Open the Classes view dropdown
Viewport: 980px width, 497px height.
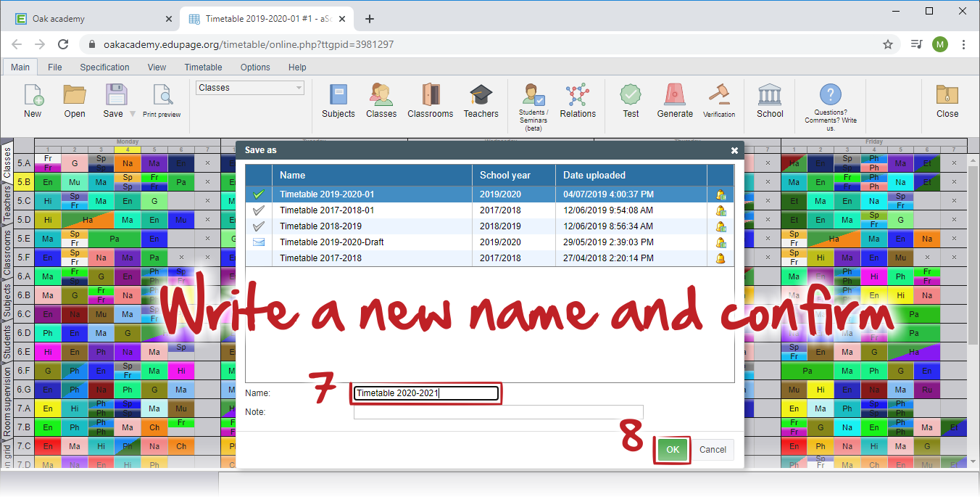click(250, 88)
